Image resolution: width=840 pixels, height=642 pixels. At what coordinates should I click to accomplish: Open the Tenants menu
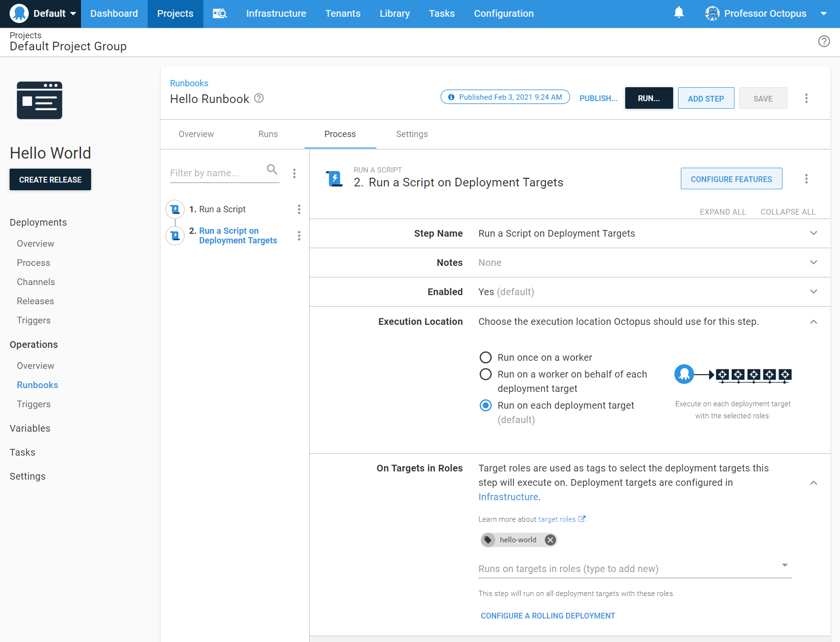[x=343, y=13]
